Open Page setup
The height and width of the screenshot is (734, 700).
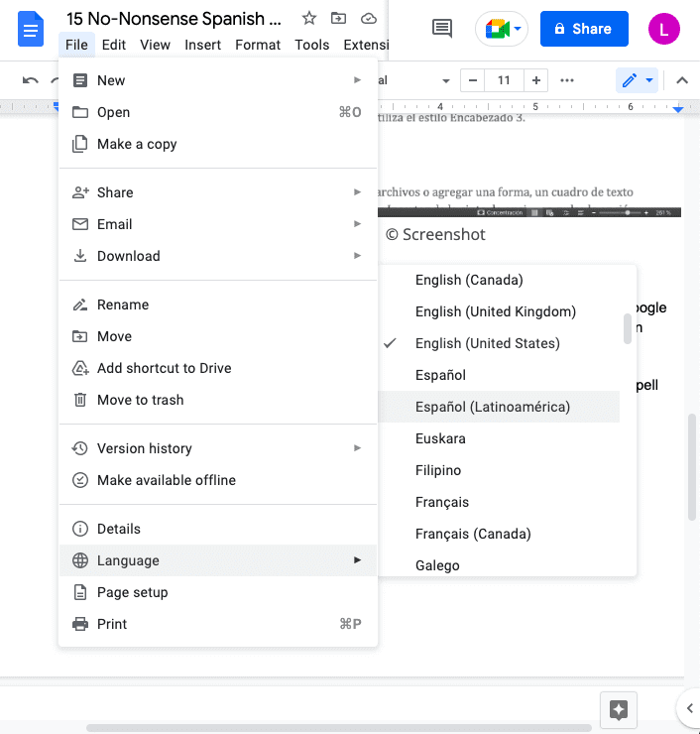coord(218,592)
